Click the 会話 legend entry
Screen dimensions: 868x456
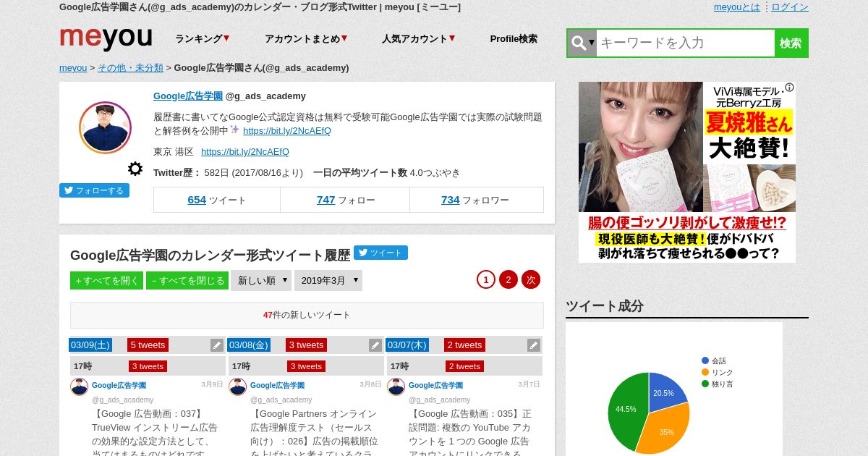714,360
